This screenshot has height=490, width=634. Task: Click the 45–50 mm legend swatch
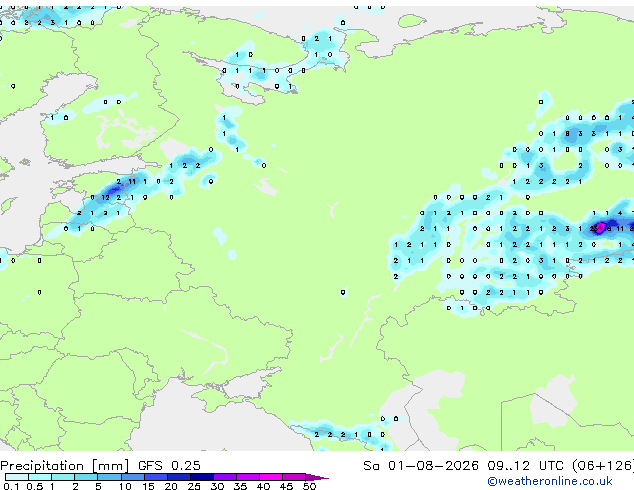294,477
